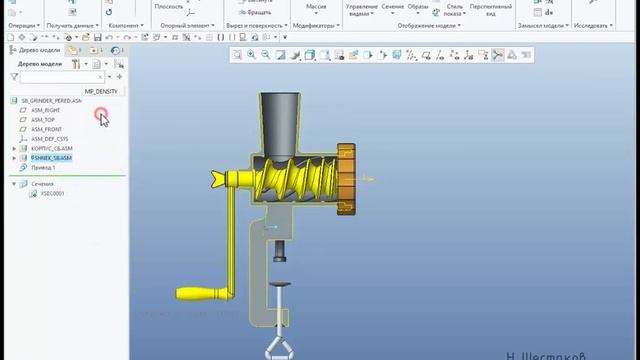Image resolution: width=640 pixels, height=360 pixels.
Task: Switch to the history navigator tab
Action: tap(117, 50)
